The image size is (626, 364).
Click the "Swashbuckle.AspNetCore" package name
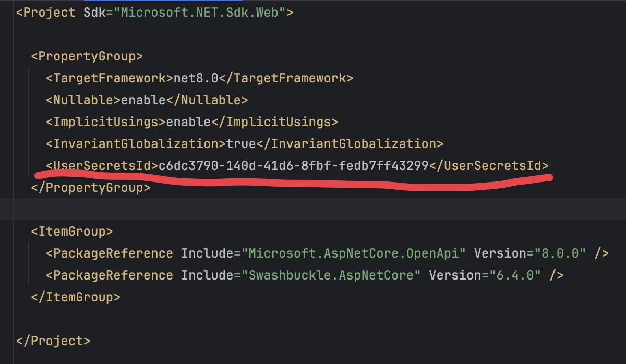[331, 275]
